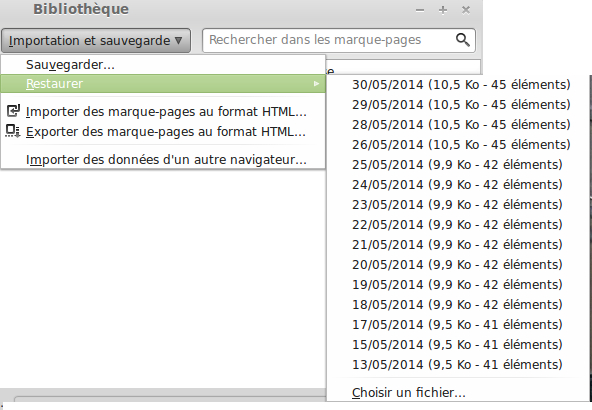Maximize the Bibliothèque window with plus button
Viewport: 592px width, 410px height.
(x=443, y=10)
